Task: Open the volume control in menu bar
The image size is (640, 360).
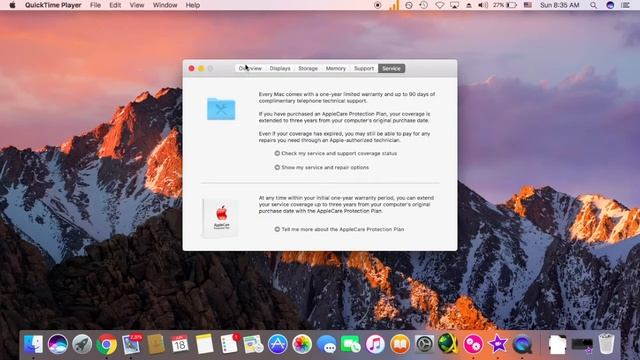Action: [x=483, y=5]
